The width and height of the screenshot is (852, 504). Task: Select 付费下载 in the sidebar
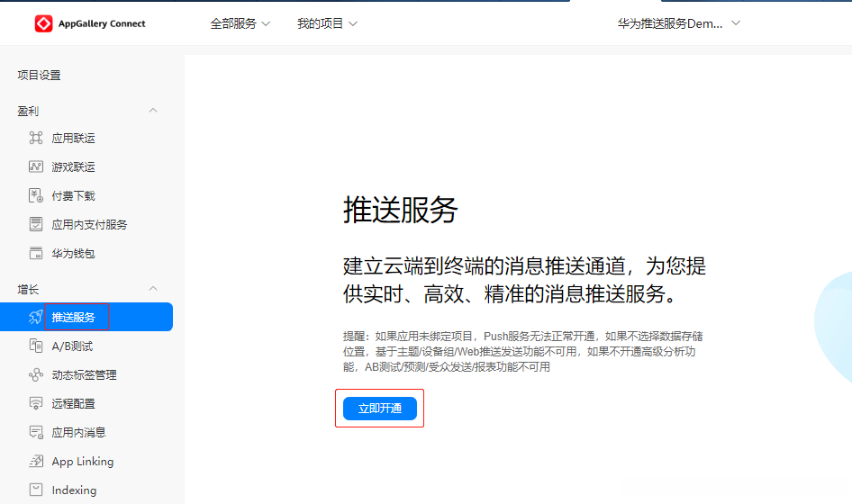click(x=73, y=195)
